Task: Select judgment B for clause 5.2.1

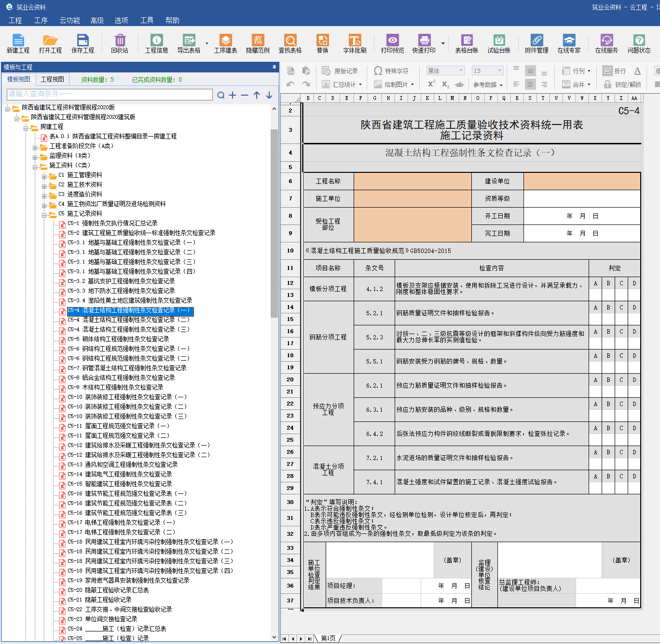Action: coord(608,308)
